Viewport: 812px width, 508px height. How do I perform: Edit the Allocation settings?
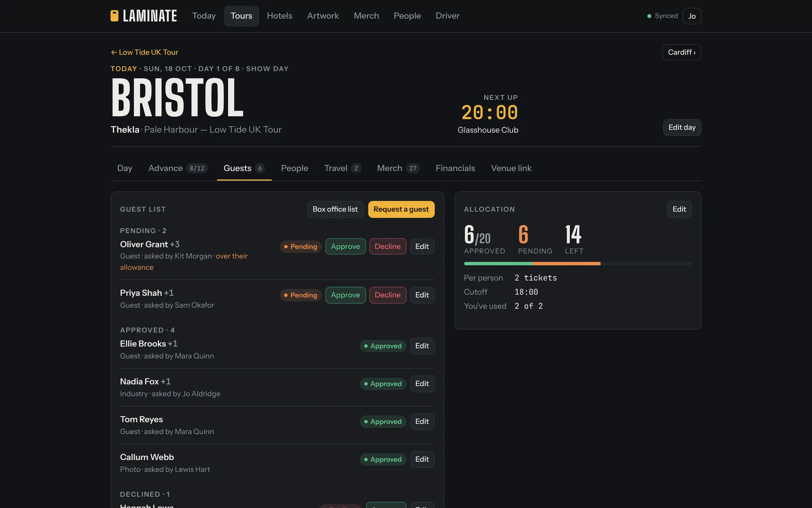click(x=679, y=209)
